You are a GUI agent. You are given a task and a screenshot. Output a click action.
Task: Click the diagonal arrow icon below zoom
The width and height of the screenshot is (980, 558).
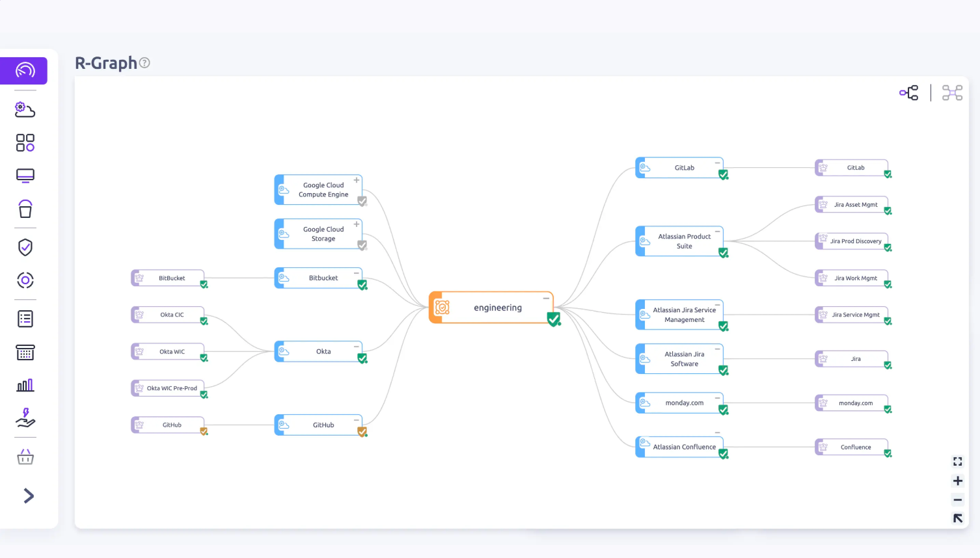click(x=958, y=518)
